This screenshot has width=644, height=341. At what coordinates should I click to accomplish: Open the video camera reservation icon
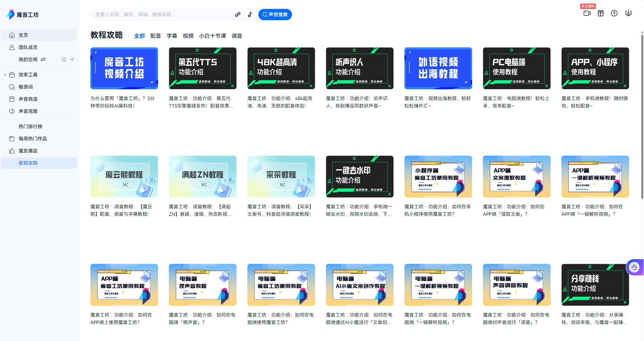pyautogui.click(x=587, y=13)
